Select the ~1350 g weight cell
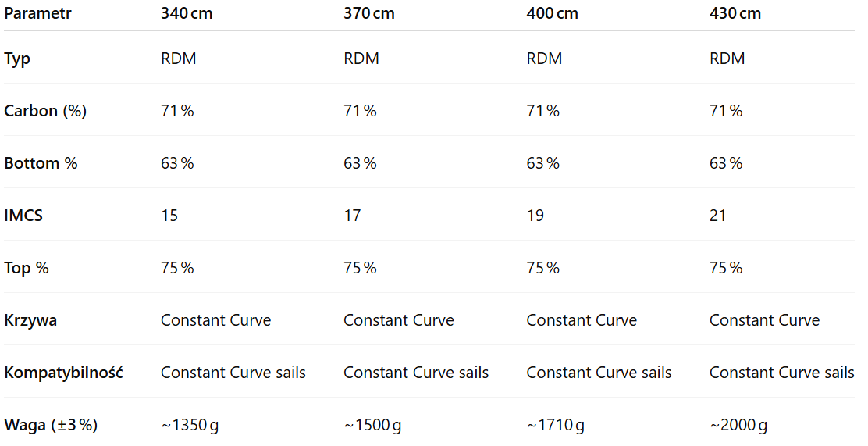 point(191,425)
